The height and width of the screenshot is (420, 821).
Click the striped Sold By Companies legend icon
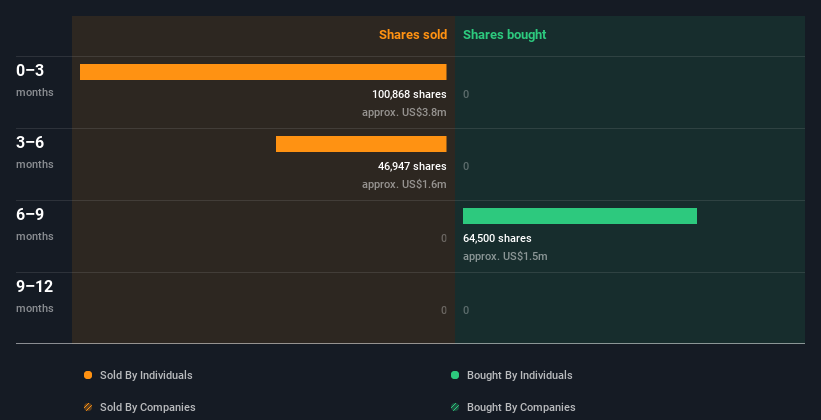tap(88, 407)
